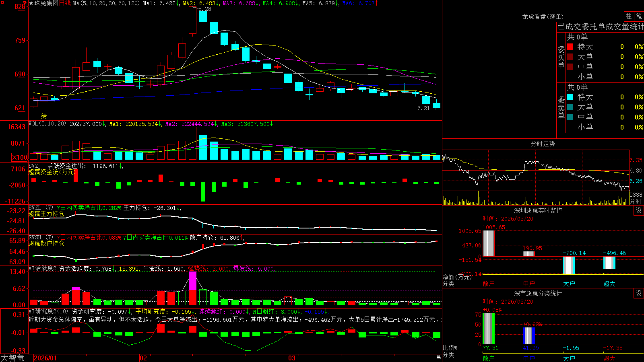Click the 强势线: 3.000 label
The height and width of the screenshot is (362, 644).
tap(209, 269)
